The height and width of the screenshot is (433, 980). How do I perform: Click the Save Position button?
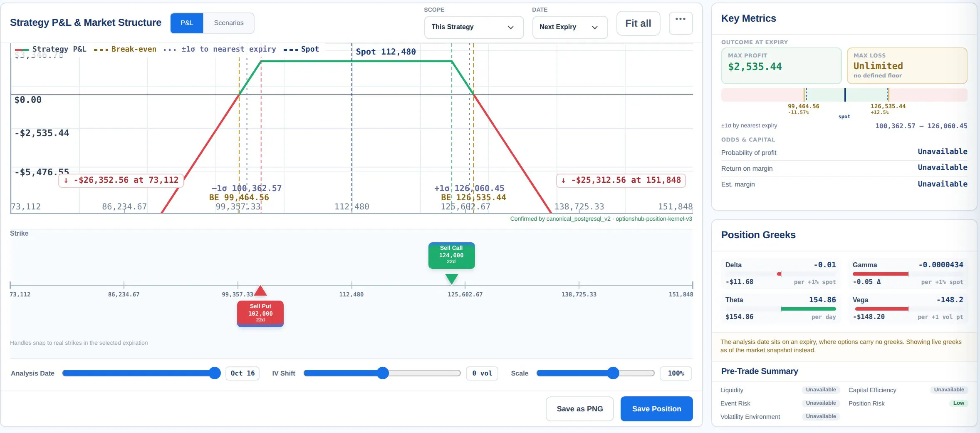656,409
